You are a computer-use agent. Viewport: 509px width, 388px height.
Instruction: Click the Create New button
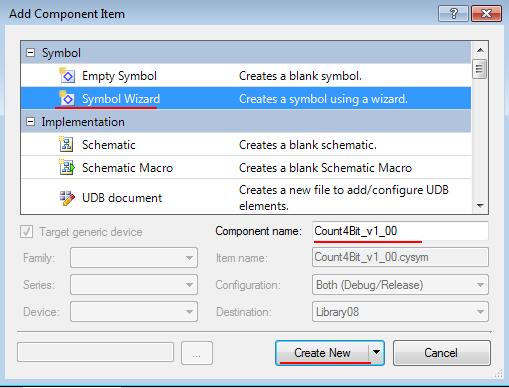pyautogui.click(x=322, y=353)
